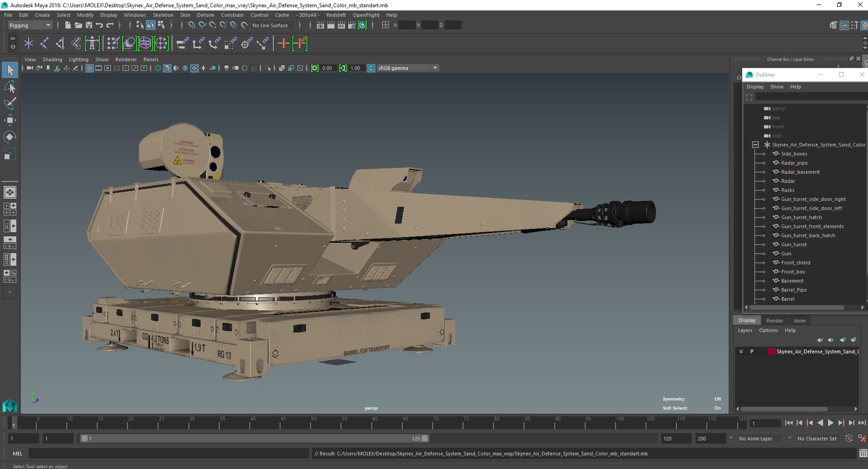Click the Animation Preferences icon
868x469 pixels.
(862, 439)
